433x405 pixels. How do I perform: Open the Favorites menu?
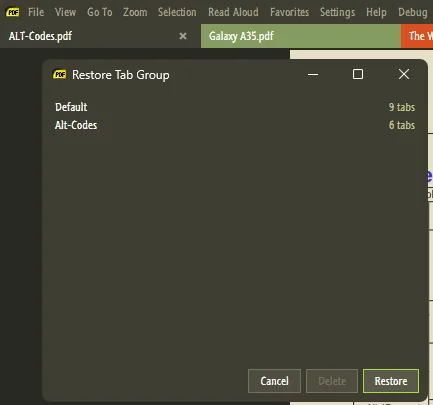289,12
